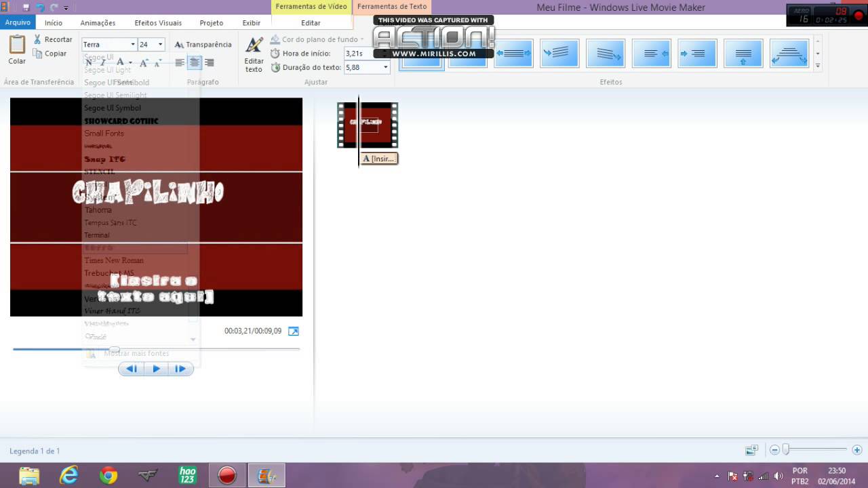The height and width of the screenshot is (488, 868).
Task: Zoom in the timeline with plus
Action: pos(857,450)
